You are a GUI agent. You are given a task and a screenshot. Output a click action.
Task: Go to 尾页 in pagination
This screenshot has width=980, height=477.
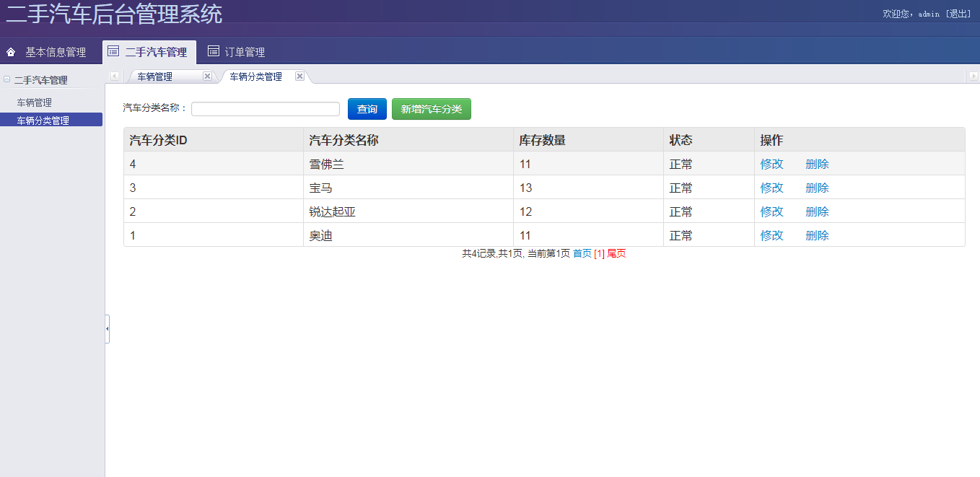click(616, 253)
